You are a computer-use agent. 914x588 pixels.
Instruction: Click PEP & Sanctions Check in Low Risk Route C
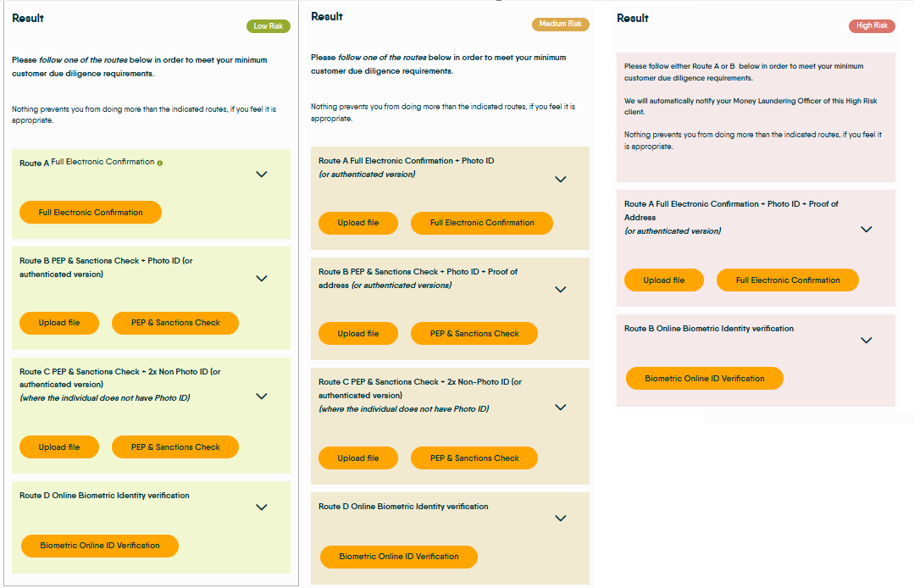coord(175,447)
